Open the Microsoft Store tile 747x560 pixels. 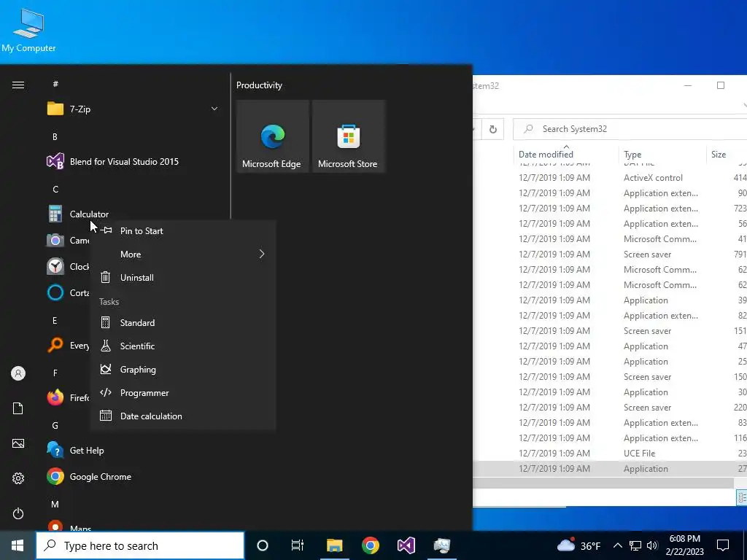click(348, 136)
